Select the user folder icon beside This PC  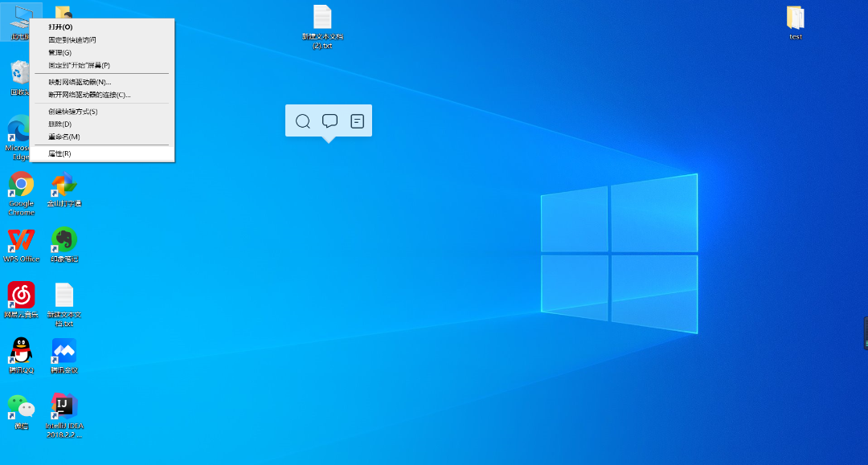coord(63,12)
